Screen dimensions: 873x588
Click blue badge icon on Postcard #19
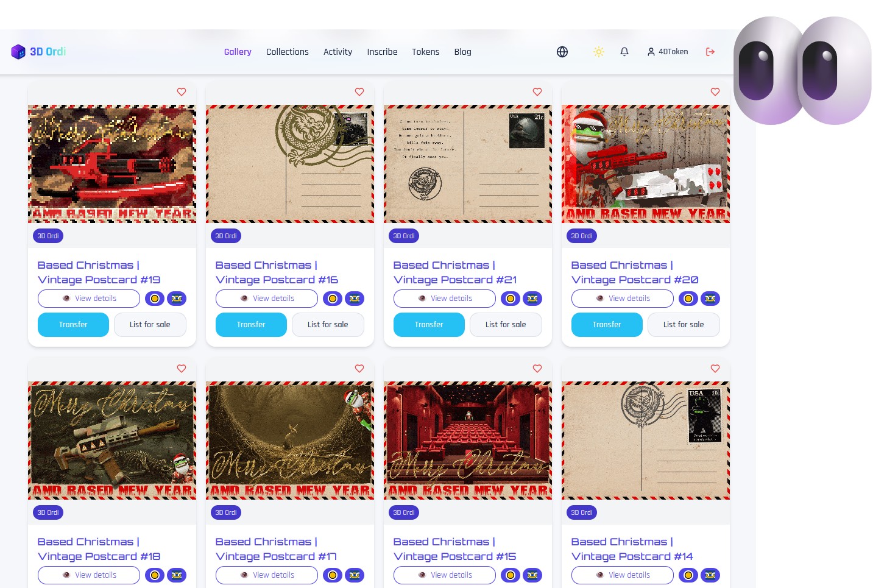coord(177,299)
